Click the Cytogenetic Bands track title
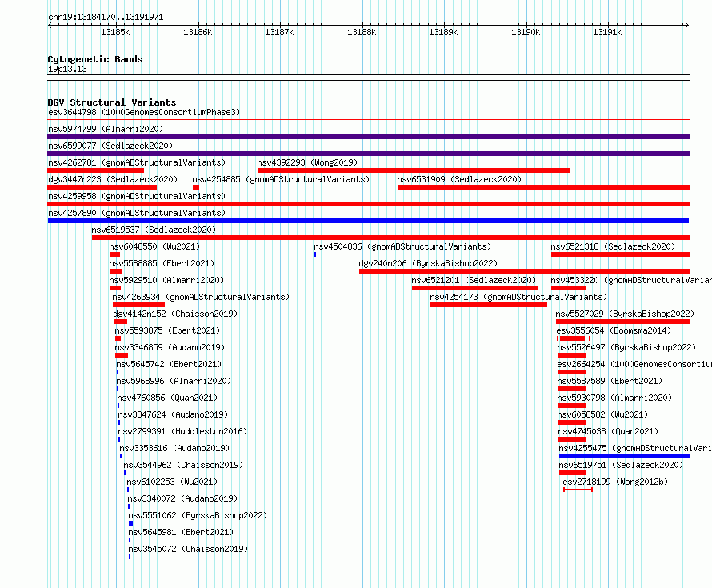Screen dimensions: 712x588 pyautogui.click(x=95, y=59)
